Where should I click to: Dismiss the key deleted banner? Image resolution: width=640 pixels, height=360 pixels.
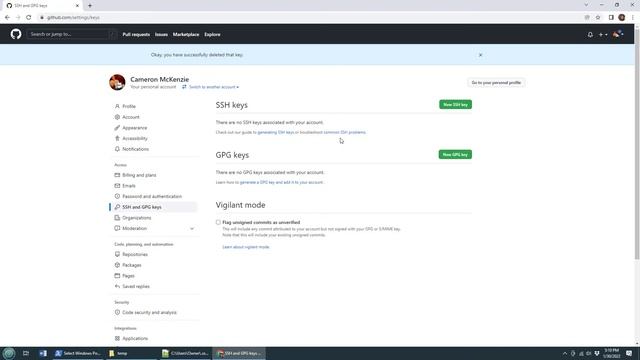(480, 55)
